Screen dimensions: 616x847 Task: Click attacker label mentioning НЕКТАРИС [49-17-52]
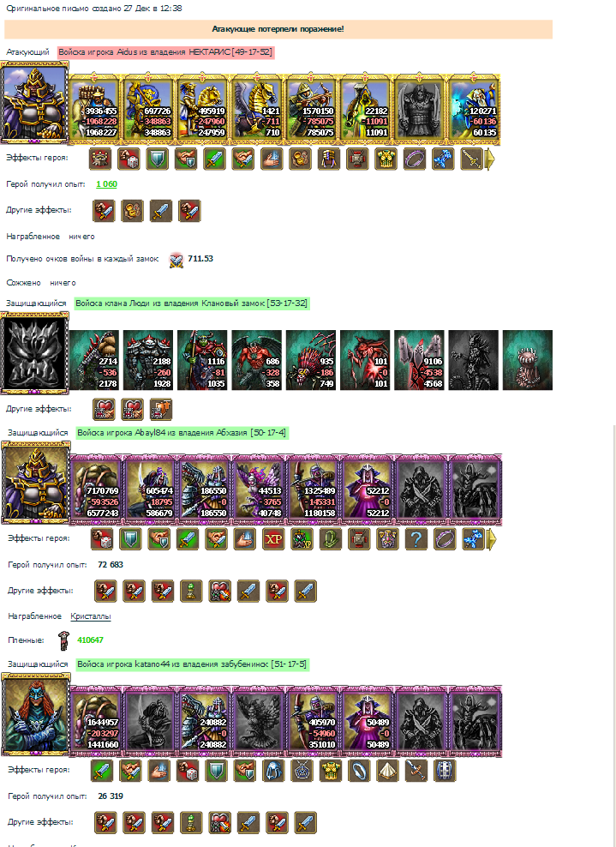point(165,52)
